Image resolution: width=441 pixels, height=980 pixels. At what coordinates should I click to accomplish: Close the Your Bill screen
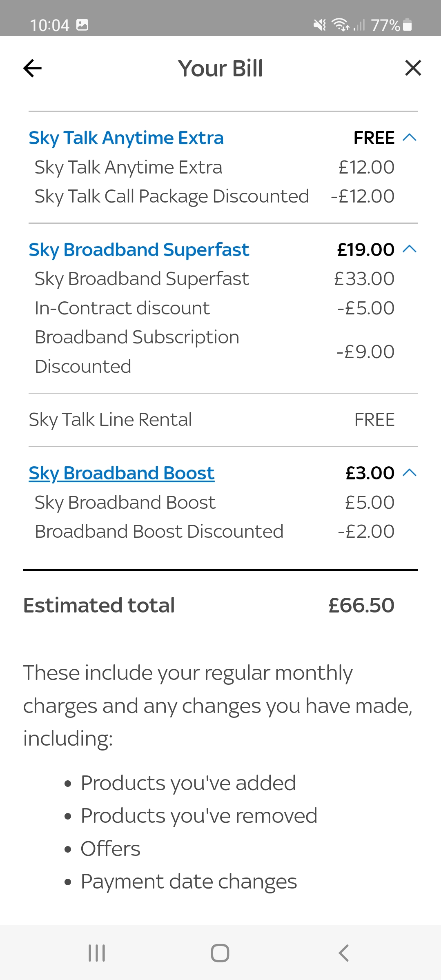click(x=413, y=68)
